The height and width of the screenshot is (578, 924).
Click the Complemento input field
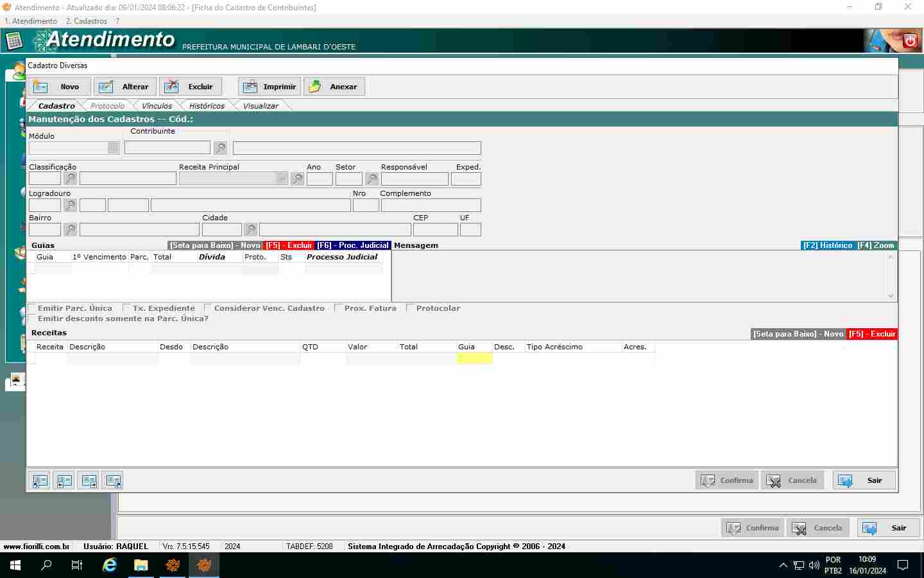[x=431, y=206]
